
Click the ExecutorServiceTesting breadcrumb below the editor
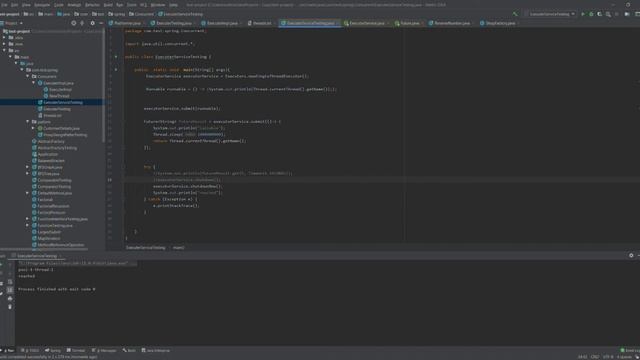[145, 248]
